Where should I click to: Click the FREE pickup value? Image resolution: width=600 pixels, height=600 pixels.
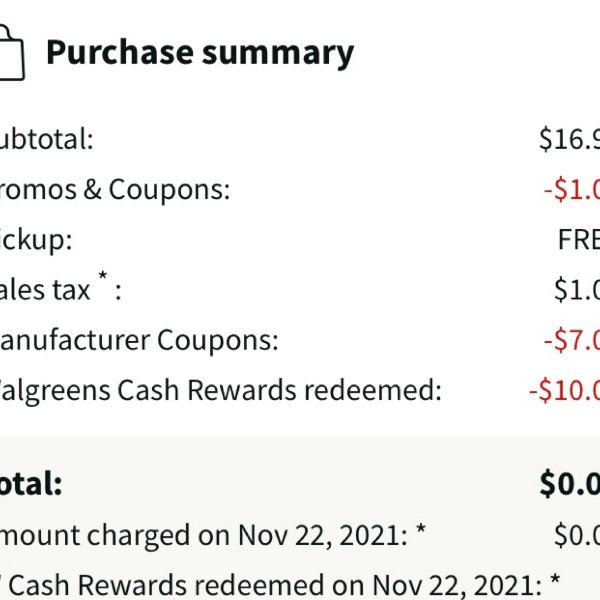click(x=579, y=240)
